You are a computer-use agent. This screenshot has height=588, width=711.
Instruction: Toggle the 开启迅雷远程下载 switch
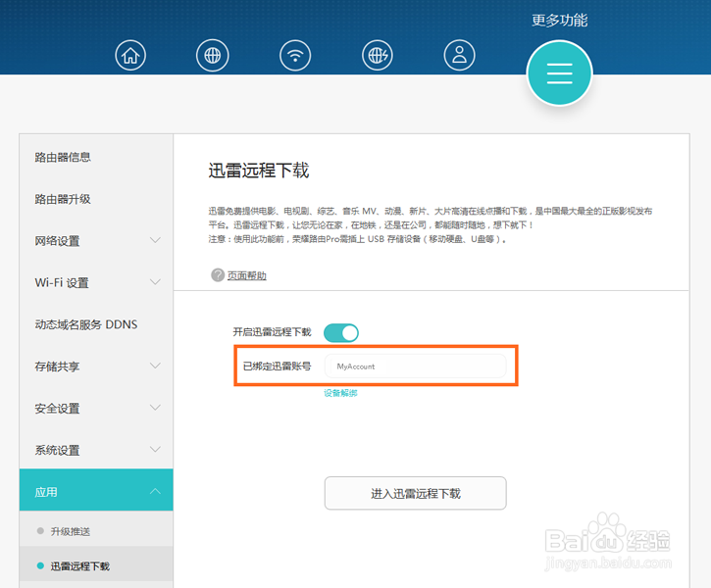click(x=341, y=332)
